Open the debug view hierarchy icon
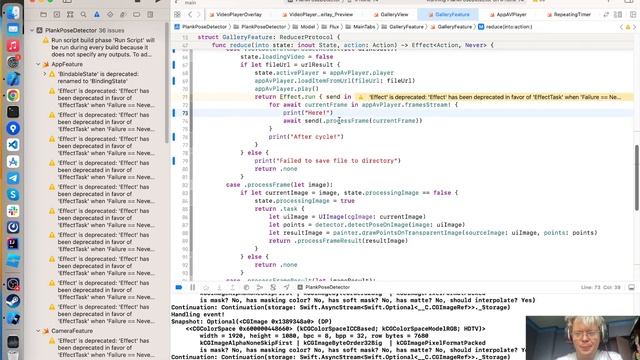Viewport: 640px width, 360px height. [x=246, y=287]
